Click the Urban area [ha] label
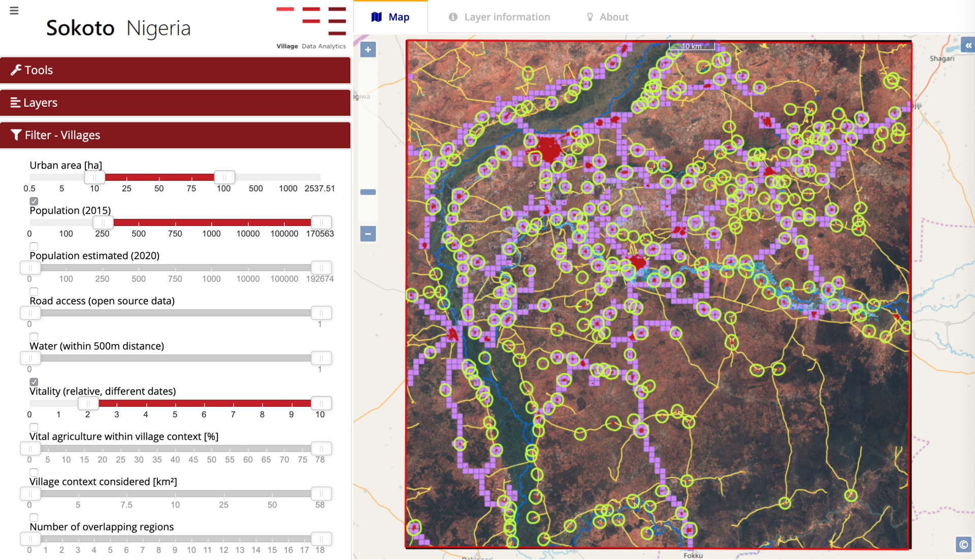The width and height of the screenshot is (975, 560). click(66, 165)
